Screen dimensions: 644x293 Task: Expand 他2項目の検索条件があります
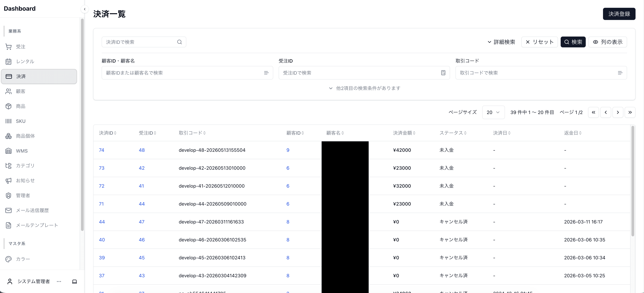tap(364, 88)
